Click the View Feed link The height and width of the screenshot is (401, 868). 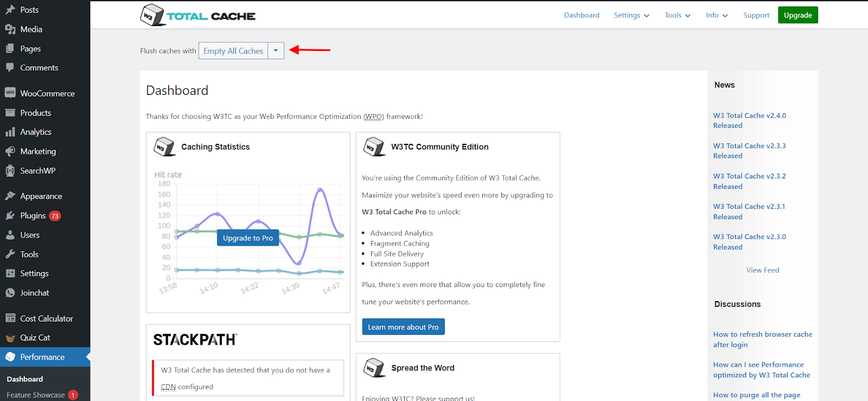pyautogui.click(x=763, y=270)
